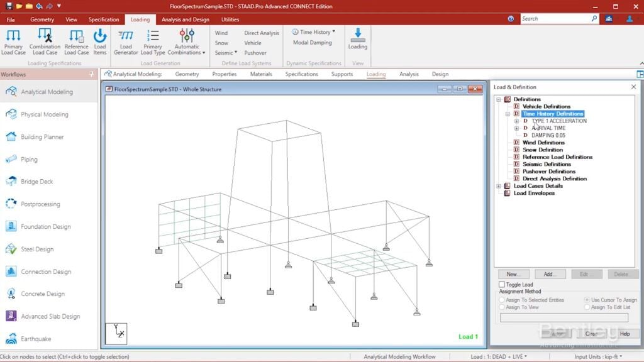The image size is (644, 362).
Task: Click the Loading view icon
Action: coord(358,39)
